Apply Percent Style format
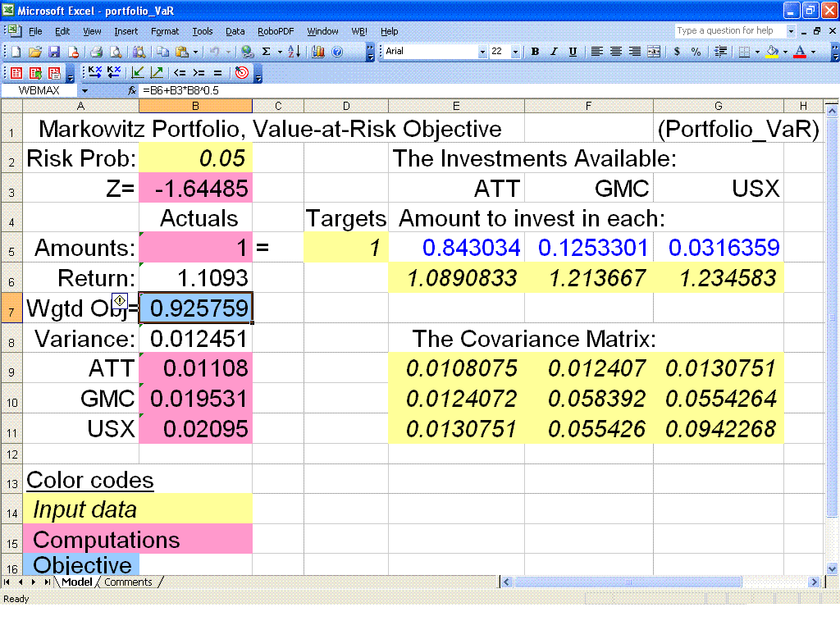Image resolution: width=840 pixels, height=630 pixels. point(696,52)
